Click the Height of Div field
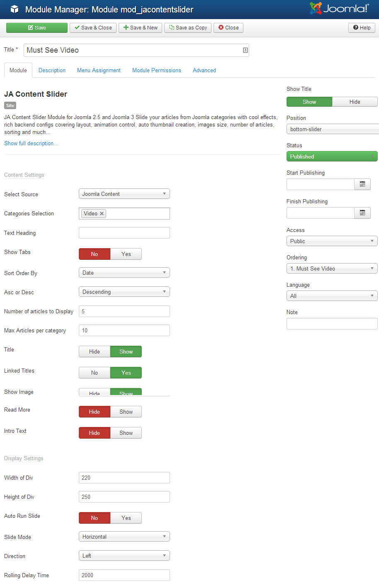This screenshot has height=588, width=379. (124, 497)
